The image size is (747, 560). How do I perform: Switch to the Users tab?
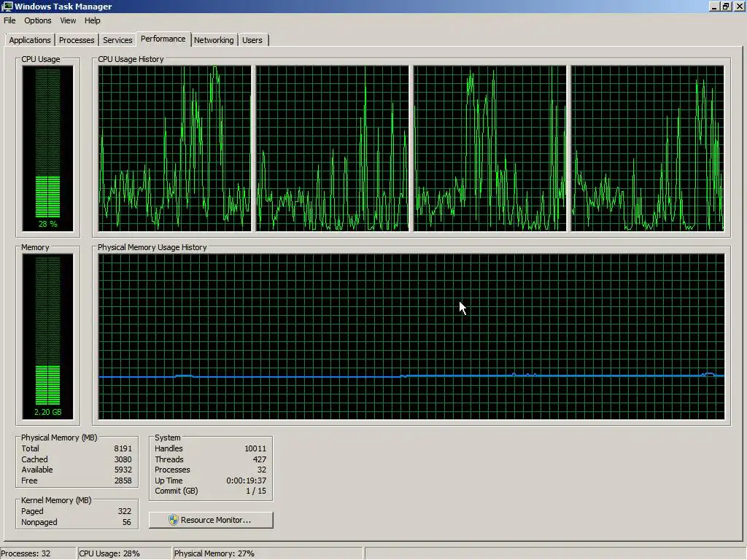click(x=252, y=40)
